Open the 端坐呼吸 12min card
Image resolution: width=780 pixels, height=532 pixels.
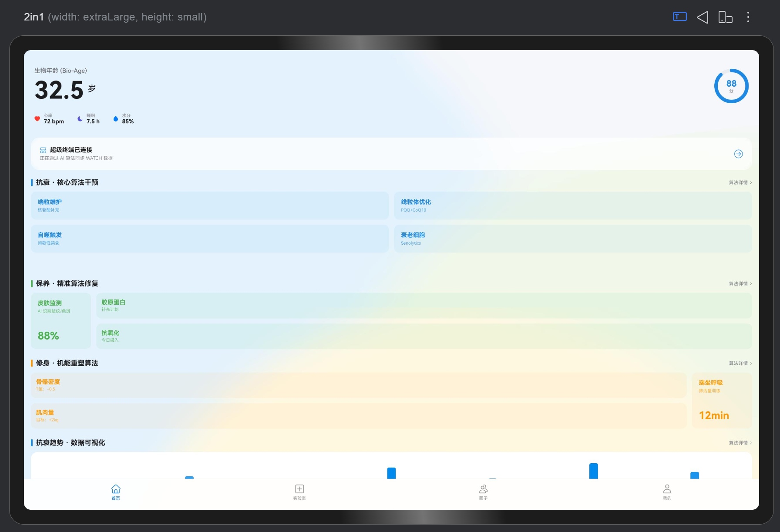point(722,401)
